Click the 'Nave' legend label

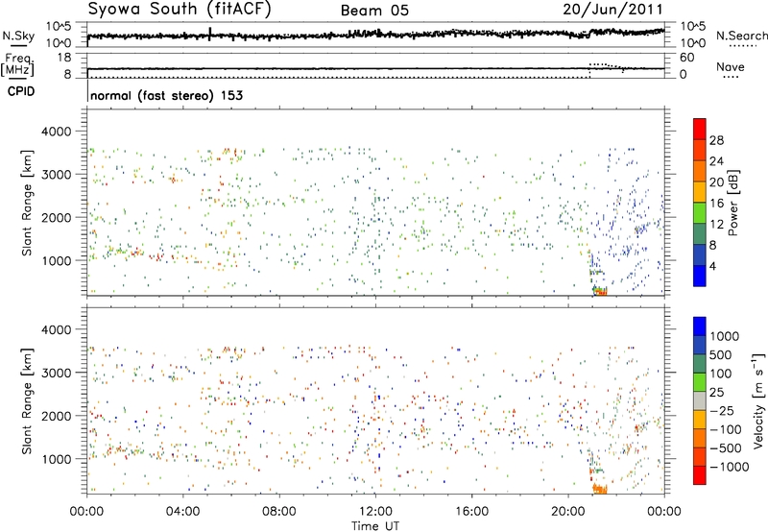730,66
